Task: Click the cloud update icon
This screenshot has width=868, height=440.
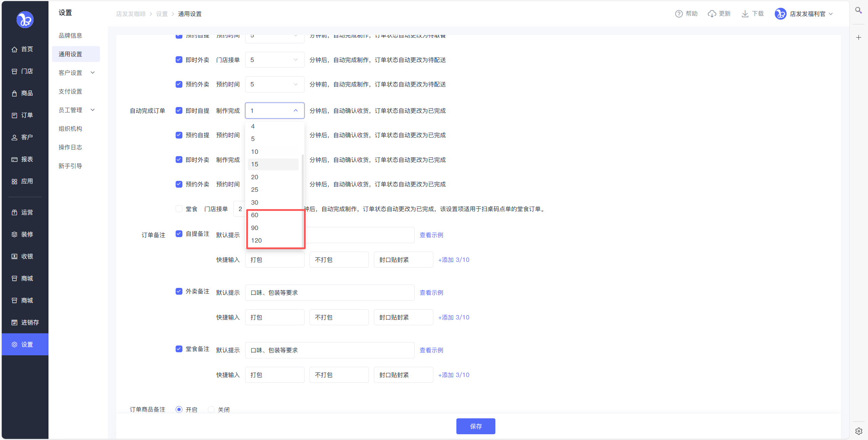Action: 712,14
